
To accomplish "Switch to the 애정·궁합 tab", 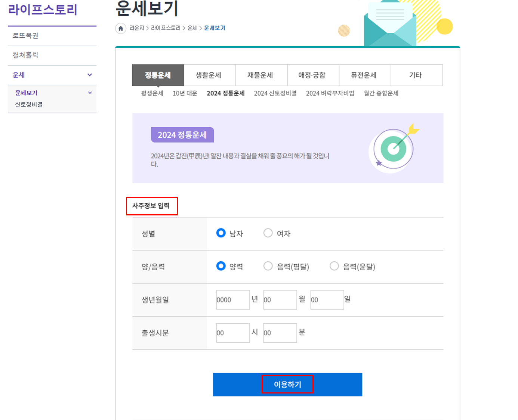I will coord(313,75).
